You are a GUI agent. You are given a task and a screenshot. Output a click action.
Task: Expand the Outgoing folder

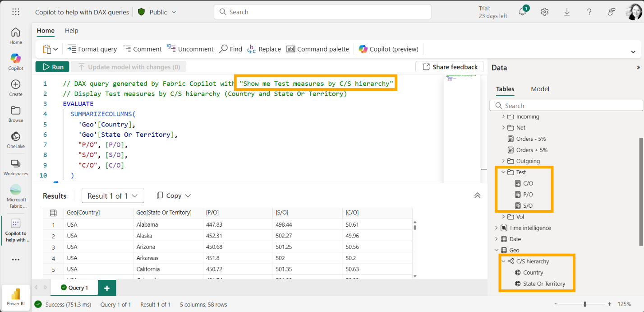[503, 161]
